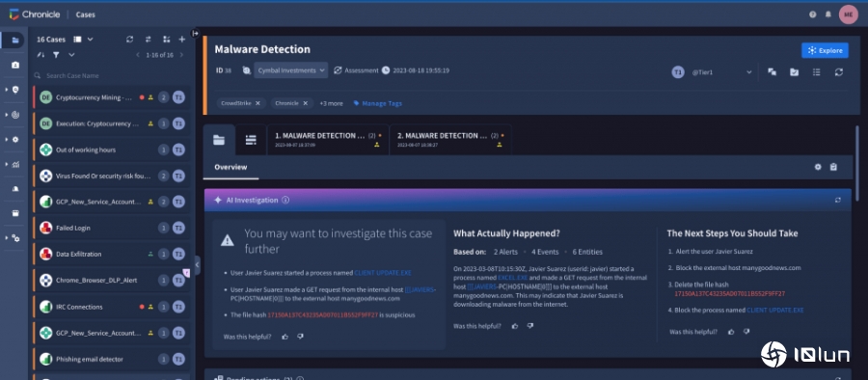868x380 pixels.
Task: Thumbs up the Next Steps suggestions
Action: (x=731, y=332)
